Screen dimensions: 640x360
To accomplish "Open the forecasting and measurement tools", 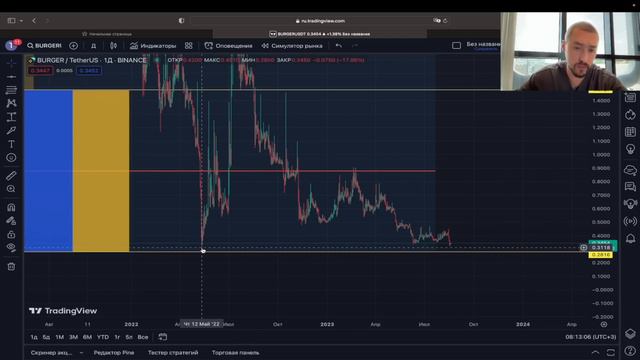I will 11,117.
